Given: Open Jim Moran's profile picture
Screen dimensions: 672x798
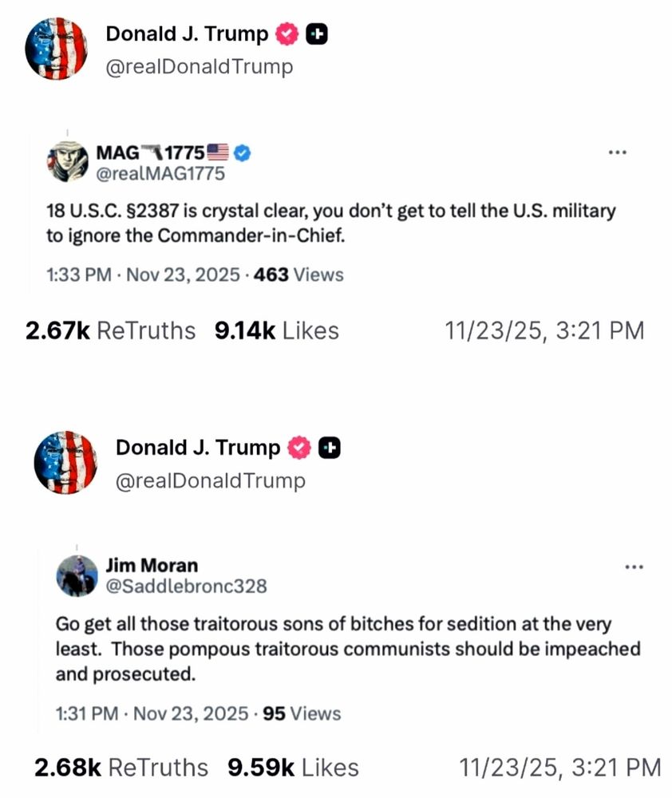Looking at the screenshot, I should click(x=77, y=575).
